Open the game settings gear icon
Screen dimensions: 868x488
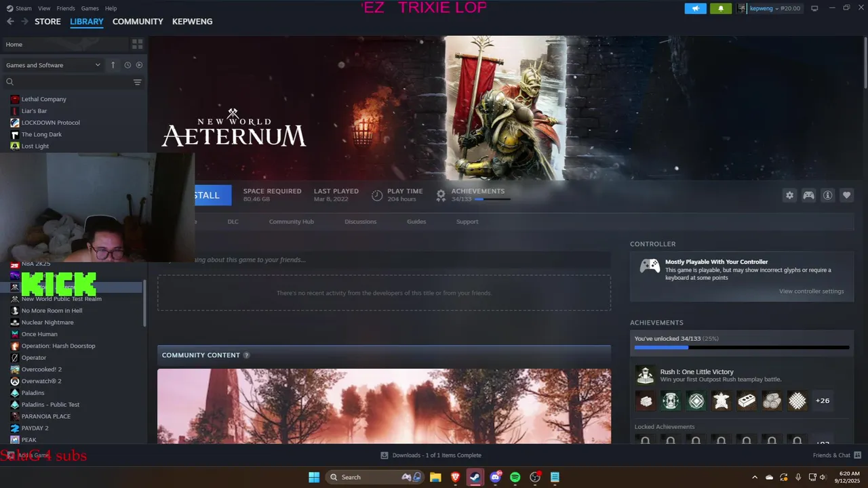click(x=789, y=195)
